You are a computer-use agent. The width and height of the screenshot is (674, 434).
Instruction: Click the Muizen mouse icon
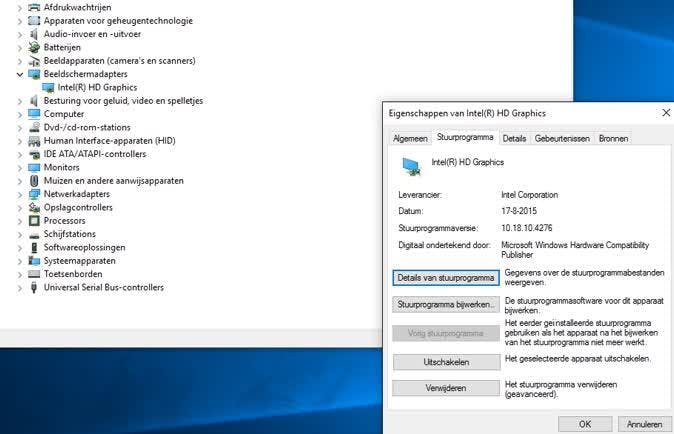pyautogui.click(x=34, y=180)
